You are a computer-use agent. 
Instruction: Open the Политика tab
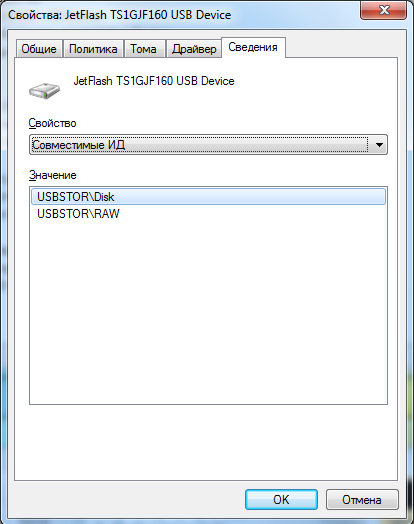[93, 49]
